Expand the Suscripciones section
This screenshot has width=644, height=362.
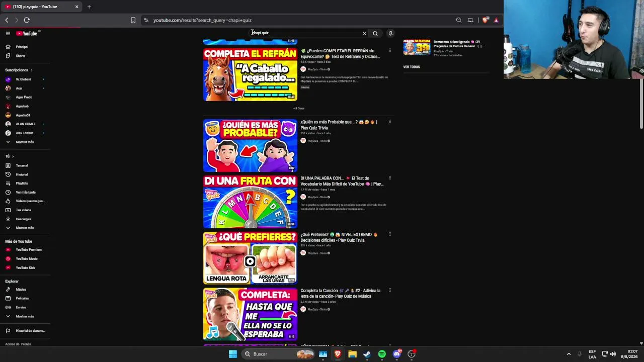(x=19, y=70)
